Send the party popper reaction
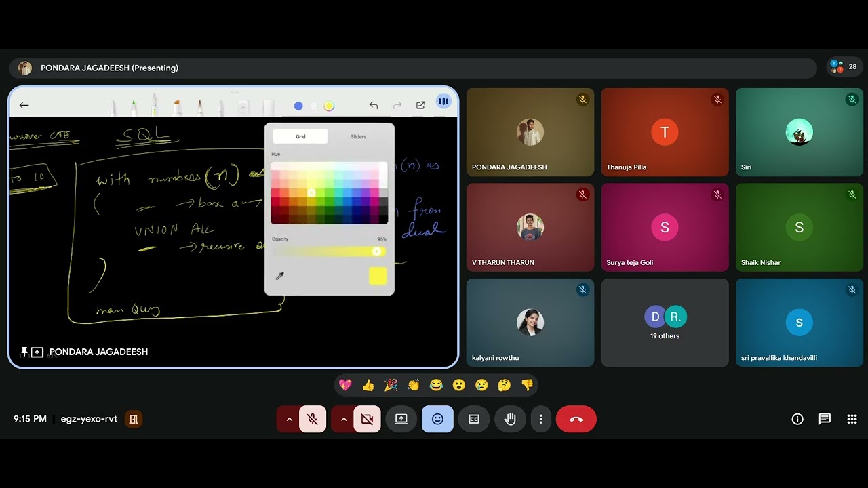 pos(391,385)
